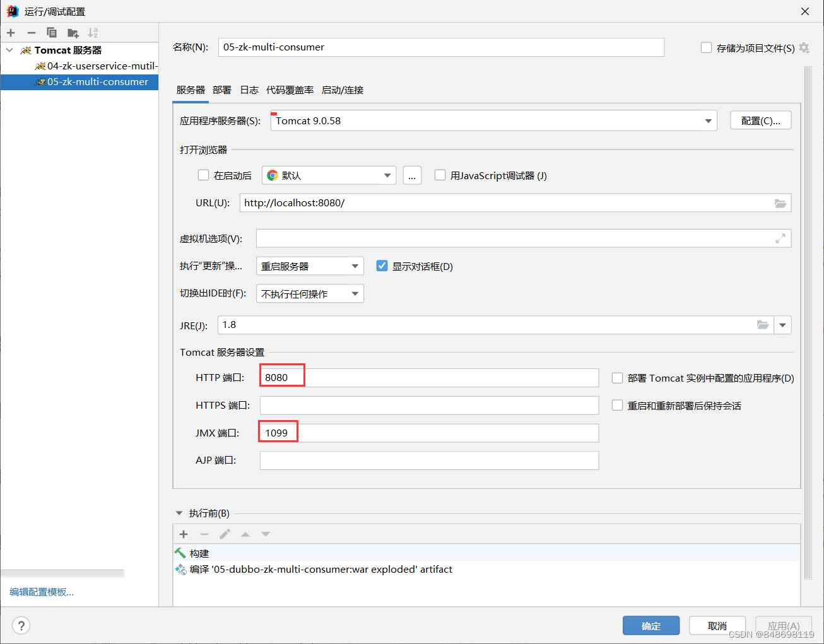
Task: Open the application server Tomcat 9.0.58 dropdown
Action: (494, 120)
